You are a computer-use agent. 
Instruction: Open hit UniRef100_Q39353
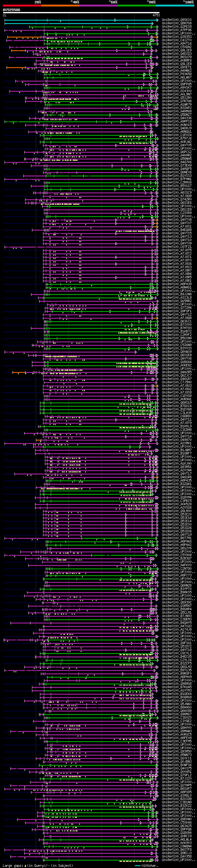(177, 37)
